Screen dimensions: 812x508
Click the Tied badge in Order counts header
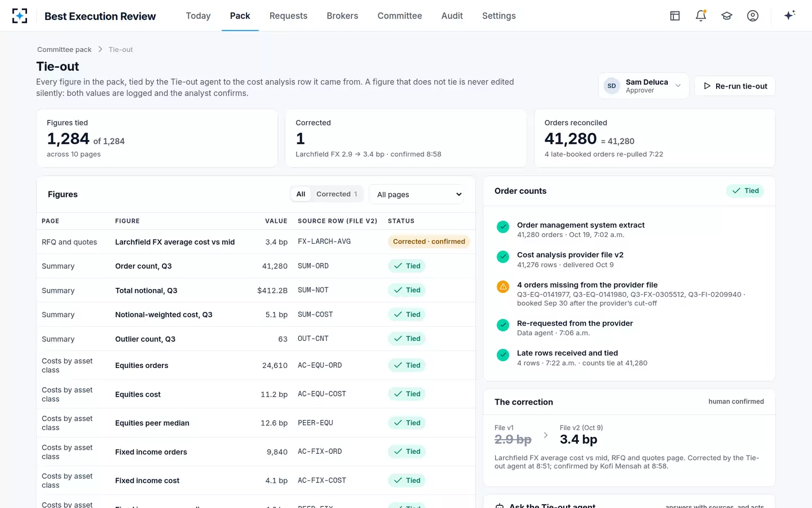point(745,191)
